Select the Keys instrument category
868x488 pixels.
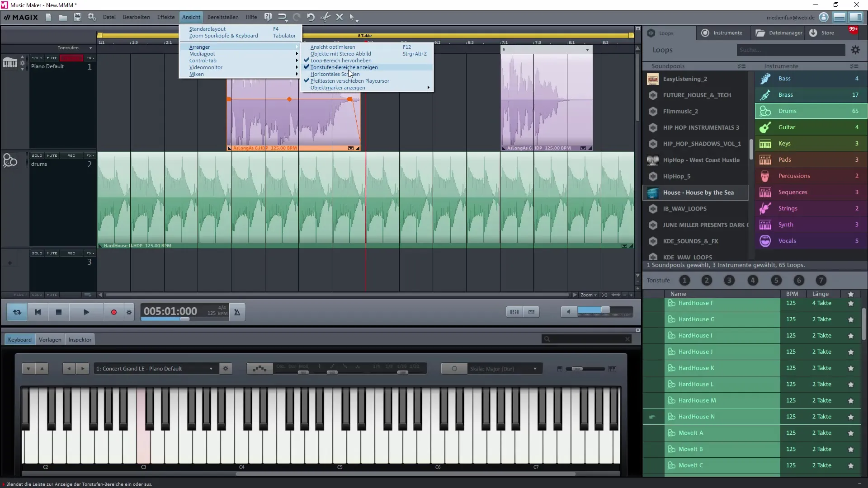[x=811, y=144]
